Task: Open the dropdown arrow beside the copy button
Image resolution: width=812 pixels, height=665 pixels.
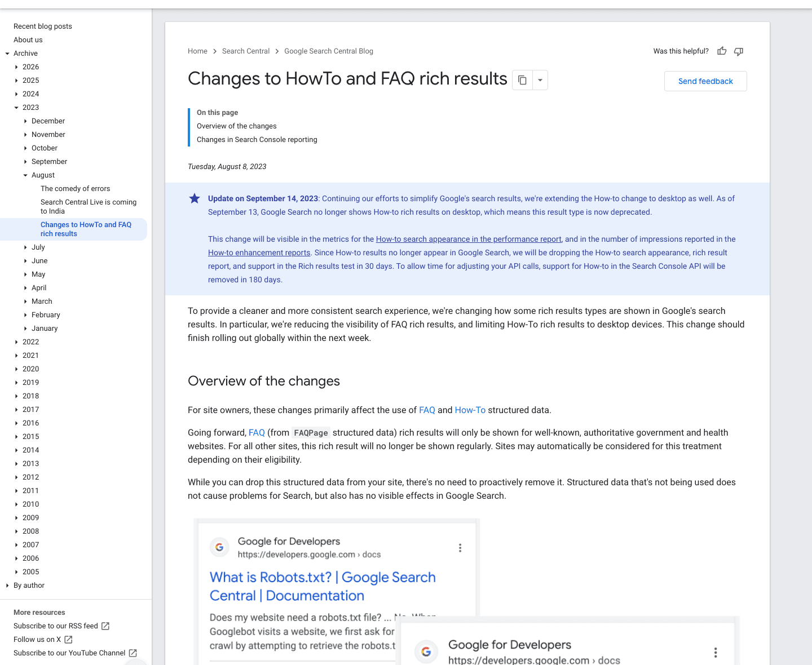Action: [x=540, y=80]
